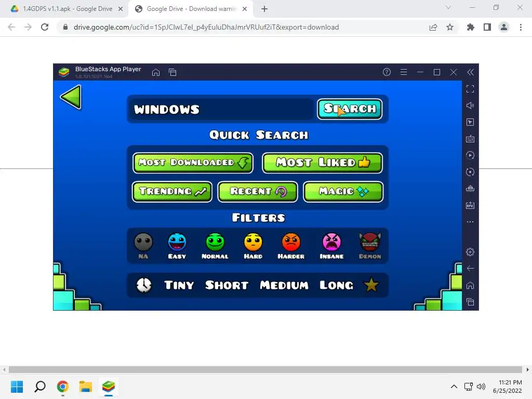Click BlueStacks memory trim sidebar icon
Image resolution: width=532 pixels, height=399 pixels.
pyautogui.click(x=470, y=189)
